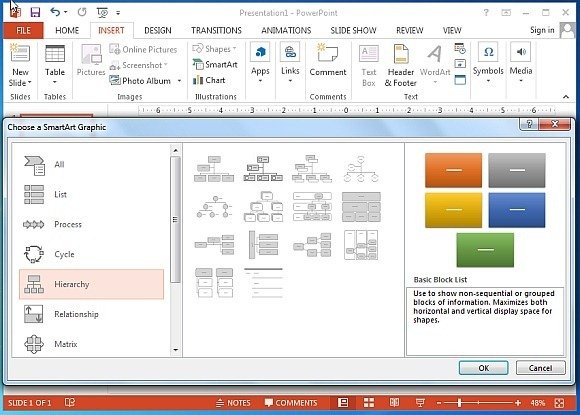Open Header & Footer settings
This screenshot has height=415, width=580.
pyautogui.click(x=401, y=66)
